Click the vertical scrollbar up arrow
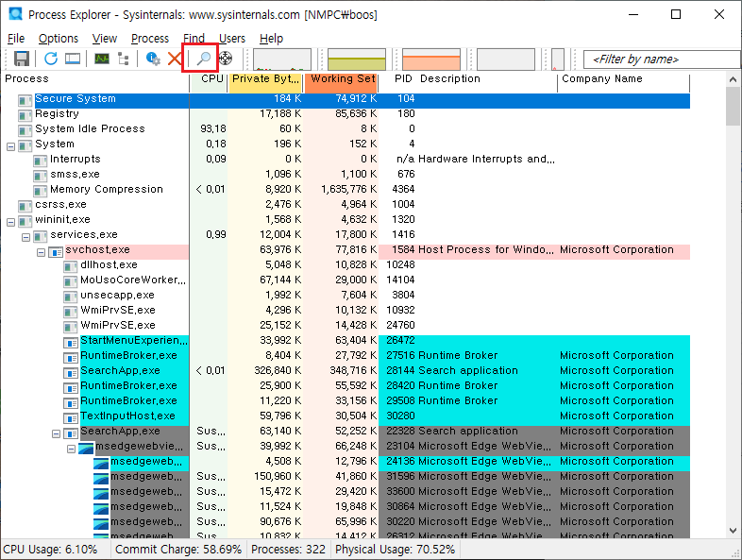This screenshot has width=742, height=560. (x=733, y=79)
